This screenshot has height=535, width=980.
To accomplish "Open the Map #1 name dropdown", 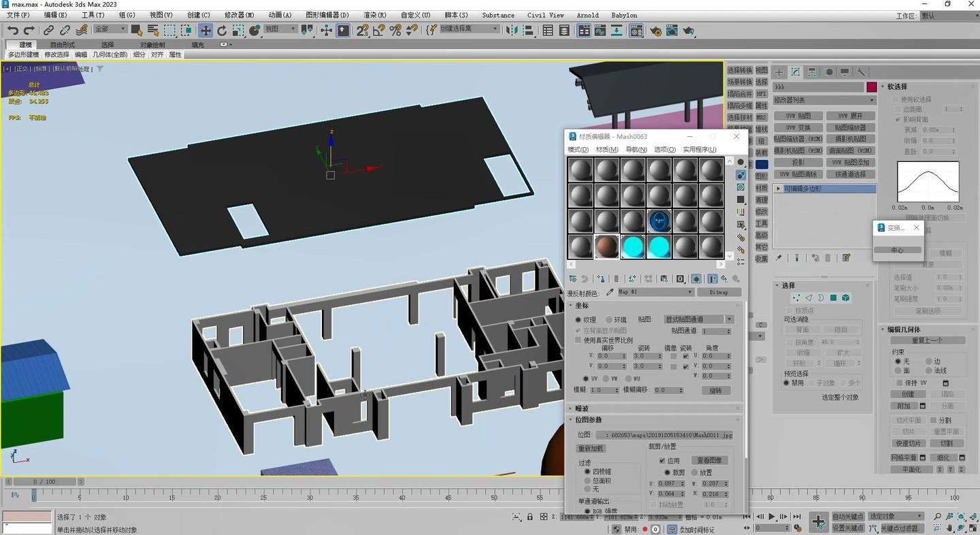I will (655, 292).
